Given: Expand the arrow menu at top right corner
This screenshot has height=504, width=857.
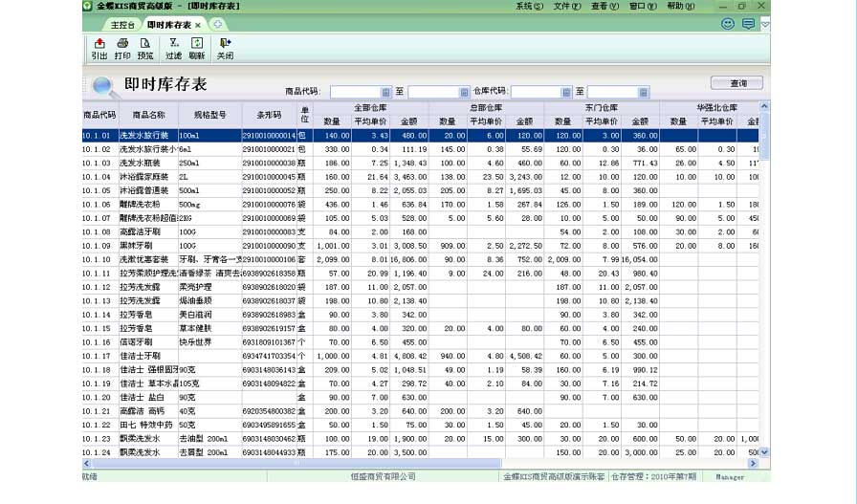Looking at the screenshot, I should click(x=765, y=24).
